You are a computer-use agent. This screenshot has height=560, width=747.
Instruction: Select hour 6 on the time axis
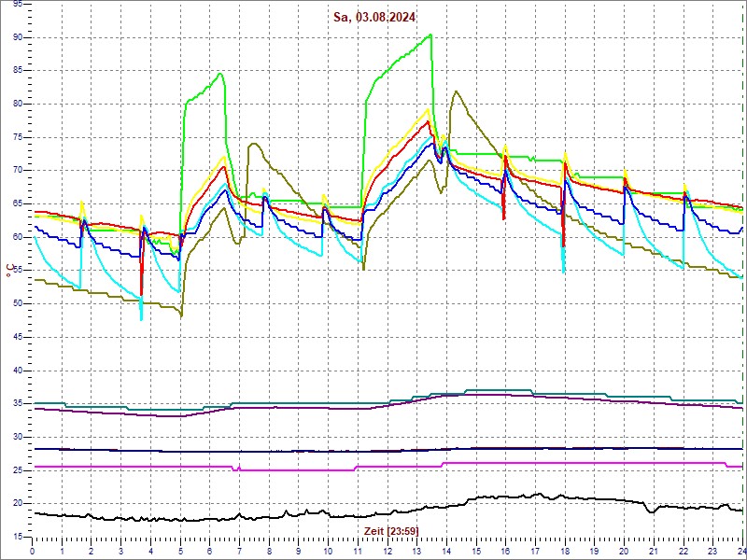point(210,552)
